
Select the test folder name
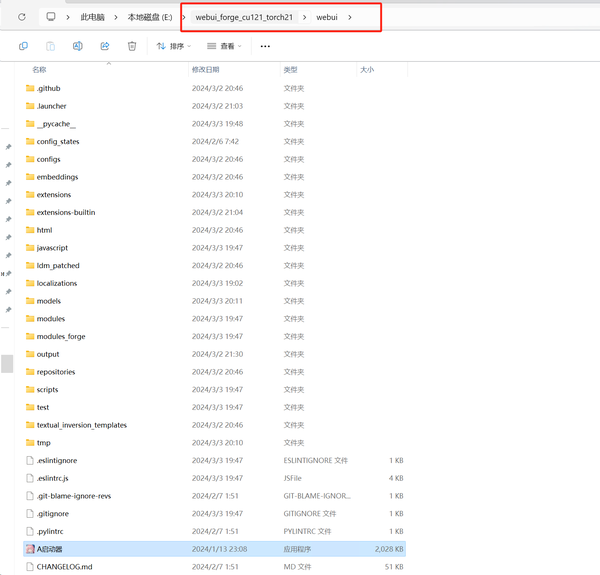[43, 407]
